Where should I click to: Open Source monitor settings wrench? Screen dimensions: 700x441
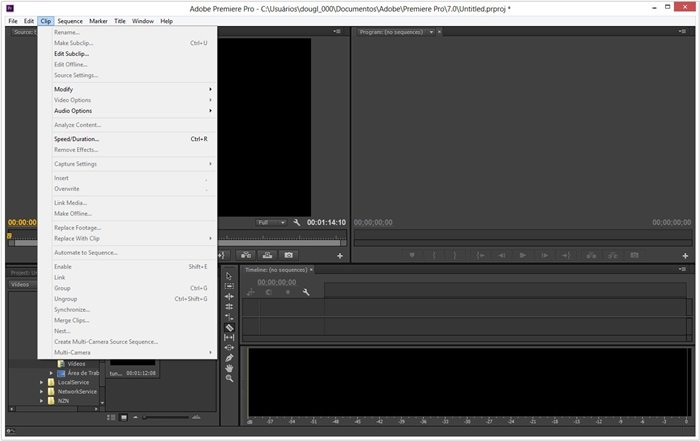click(x=296, y=222)
